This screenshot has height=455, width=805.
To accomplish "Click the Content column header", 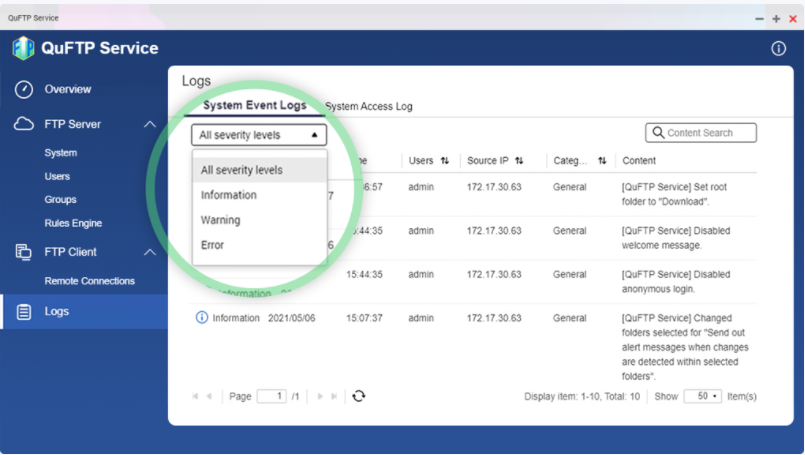I will [639, 161].
